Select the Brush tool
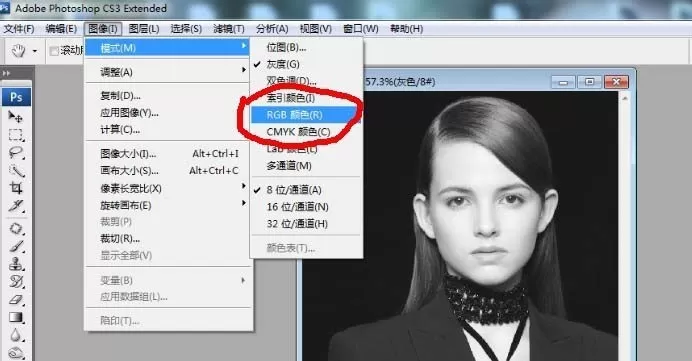The height and width of the screenshot is (361, 692). (x=16, y=246)
